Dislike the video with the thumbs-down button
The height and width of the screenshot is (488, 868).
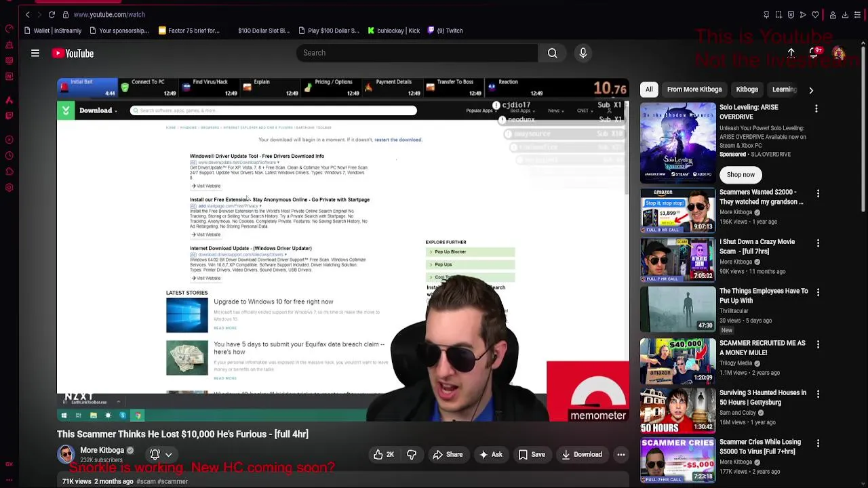point(412,455)
